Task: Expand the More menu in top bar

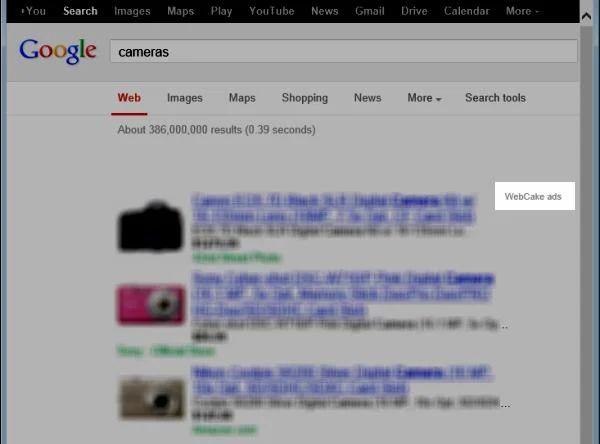Action: pyautogui.click(x=522, y=11)
